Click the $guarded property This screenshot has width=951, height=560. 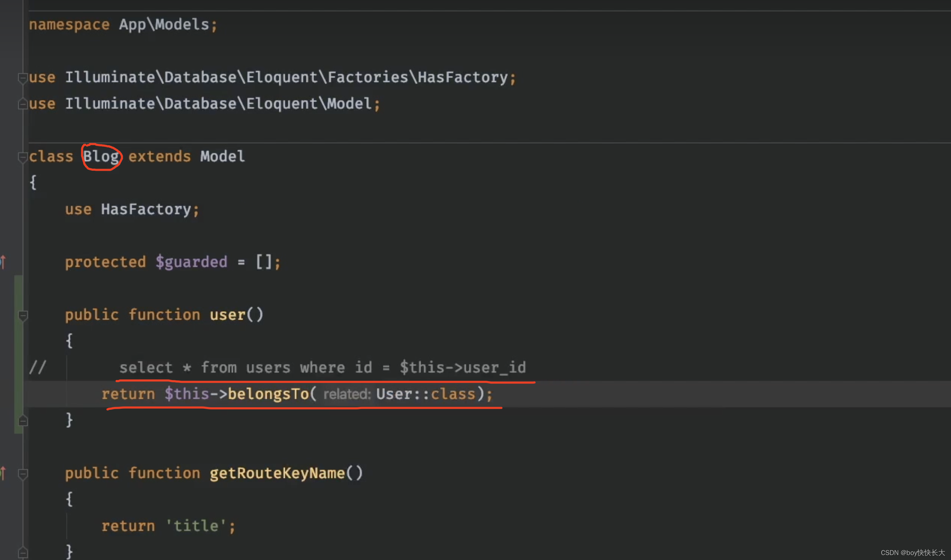pyautogui.click(x=191, y=262)
